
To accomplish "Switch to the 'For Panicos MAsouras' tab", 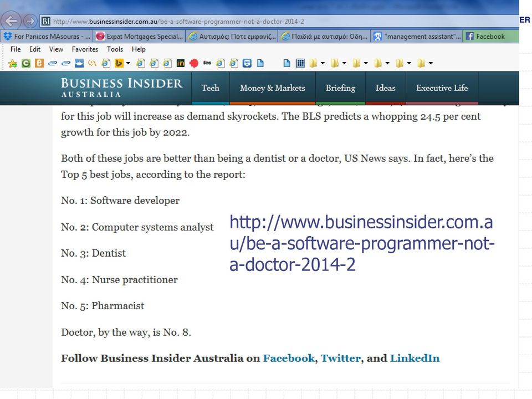I will click(47, 37).
